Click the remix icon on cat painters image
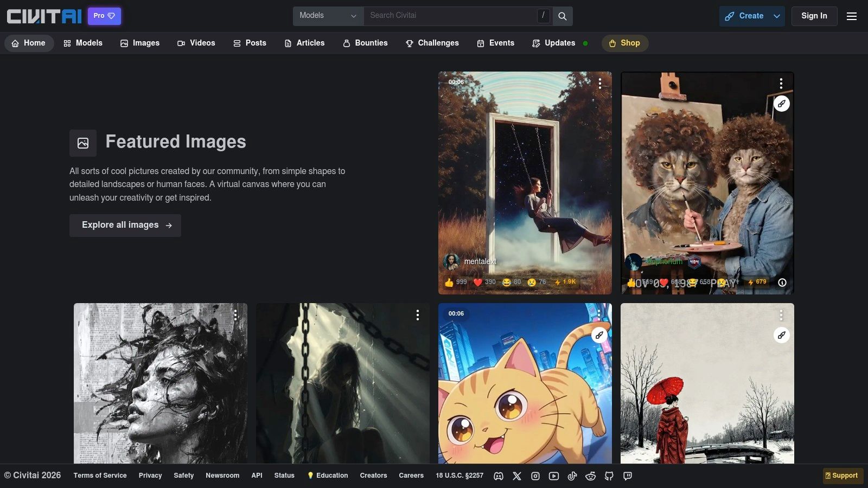This screenshot has width=868, height=488. tap(781, 104)
